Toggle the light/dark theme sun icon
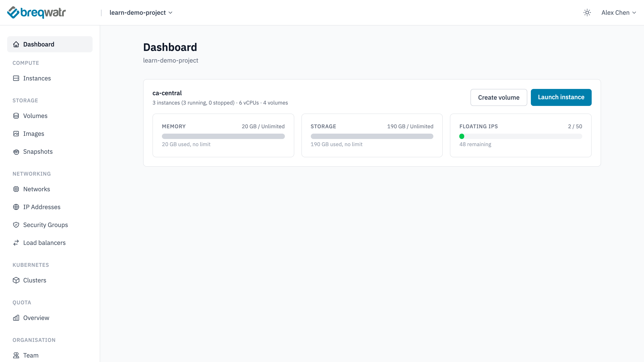 click(587, 13)
